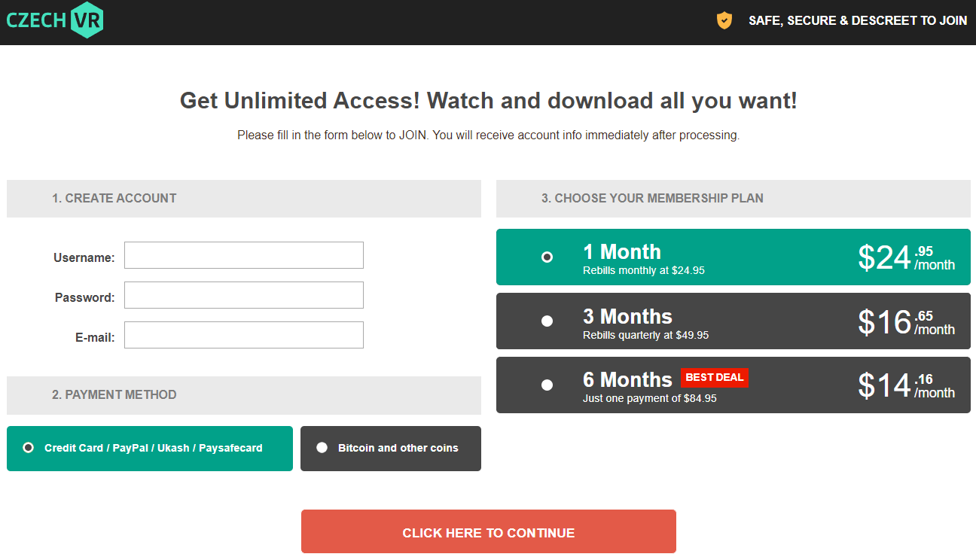Click the Create Account section header
Viewport: 976px width, 560px height.
[x=114, y=199]
